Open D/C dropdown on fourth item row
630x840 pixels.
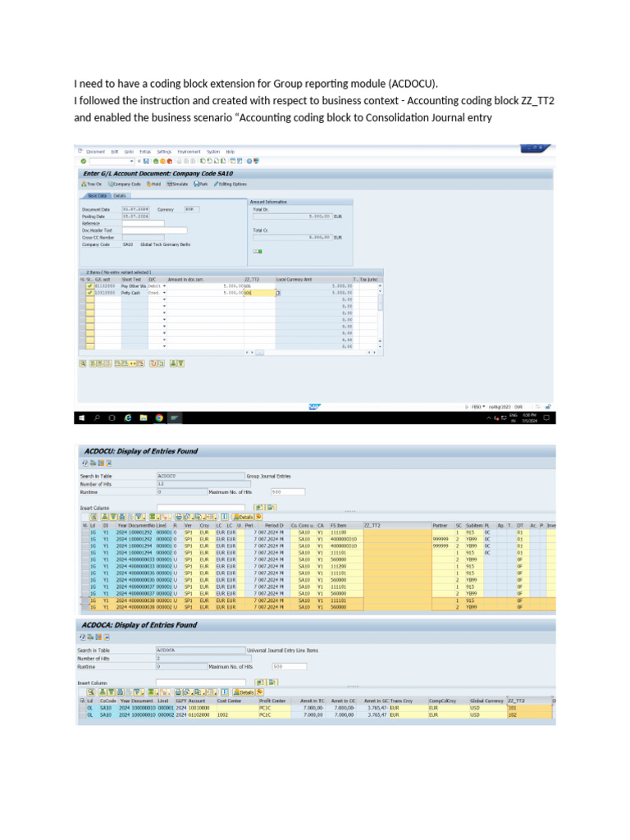click(x=164, y=307)
